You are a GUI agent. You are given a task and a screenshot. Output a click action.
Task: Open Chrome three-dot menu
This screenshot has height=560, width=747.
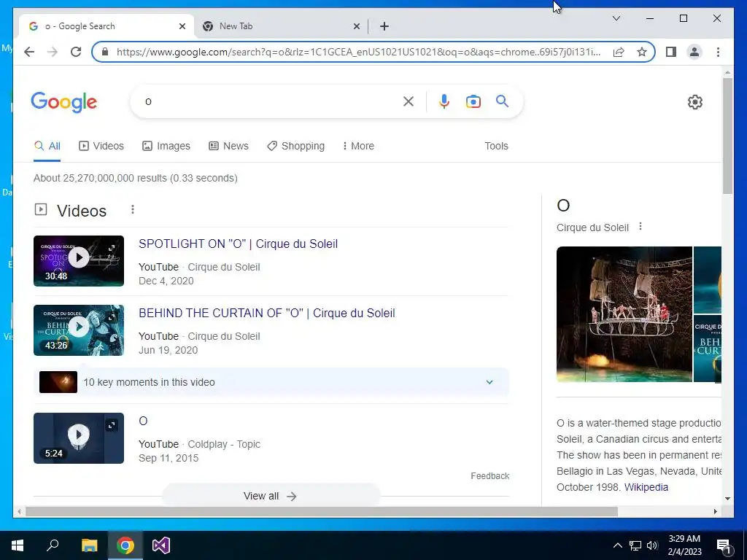pos(718,52)
